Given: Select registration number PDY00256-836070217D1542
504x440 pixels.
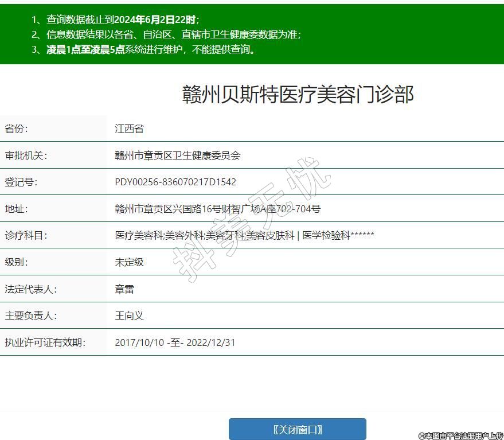Looking at the screenshot, I should click(x=175, y=182).
